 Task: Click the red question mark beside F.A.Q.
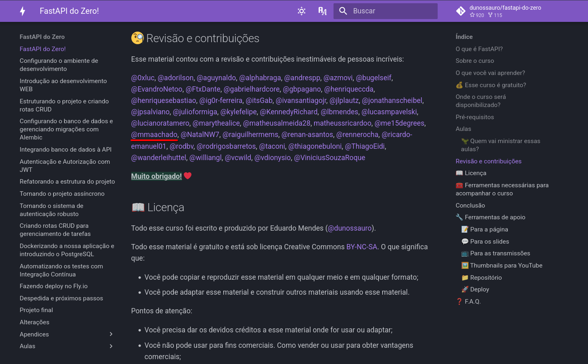coord(459,301)
